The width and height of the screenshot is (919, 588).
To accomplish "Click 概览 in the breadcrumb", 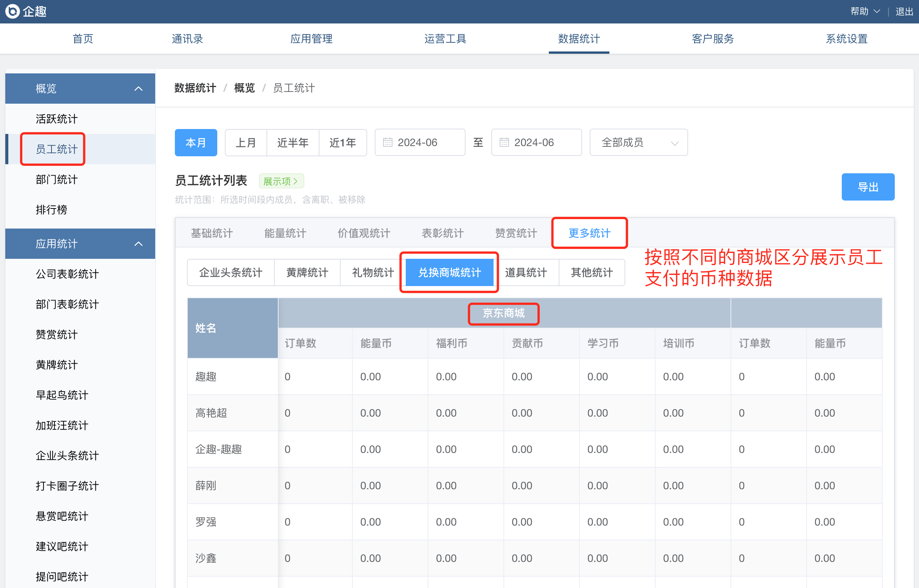I will (244, 88).
